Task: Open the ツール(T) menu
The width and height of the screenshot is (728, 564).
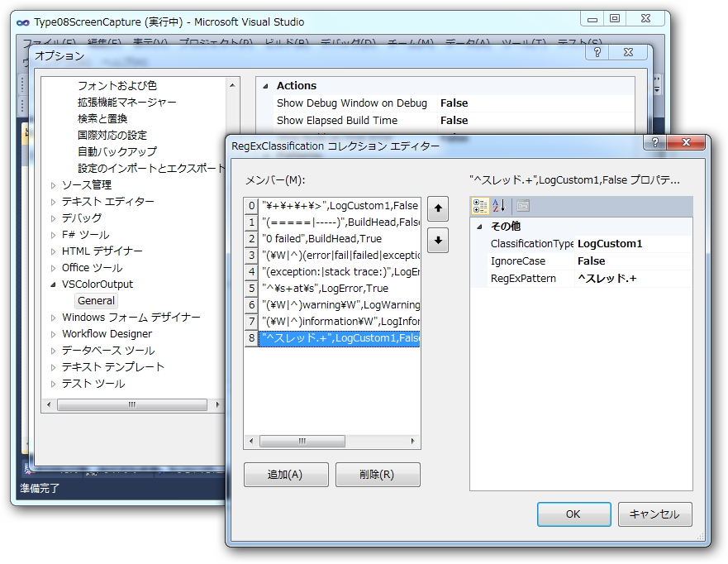Action: click(521, 40)
